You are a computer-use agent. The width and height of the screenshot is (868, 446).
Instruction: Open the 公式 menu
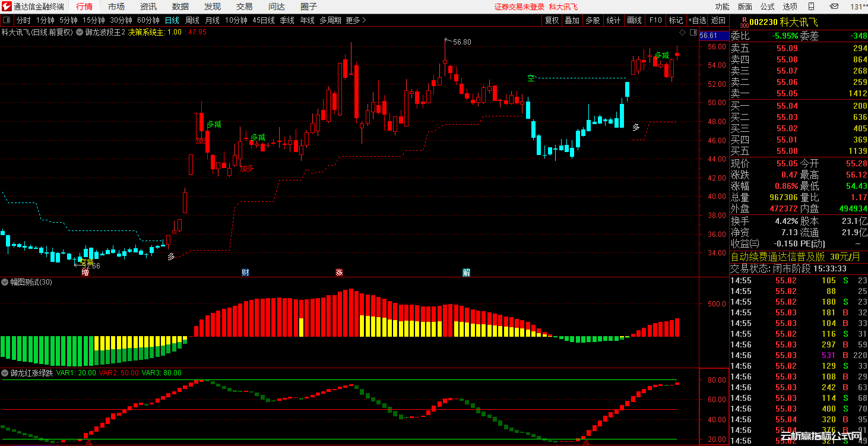point(768,7)
